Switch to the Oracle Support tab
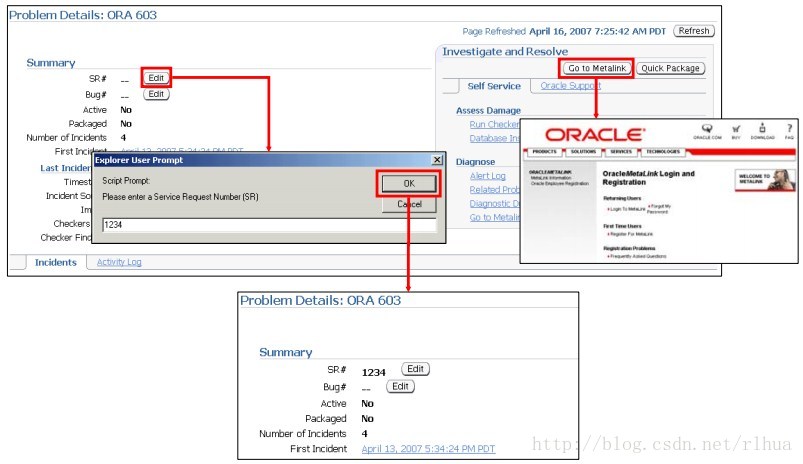Image resolution: width=803 pixels, height=464 pixels. point(570,86)
